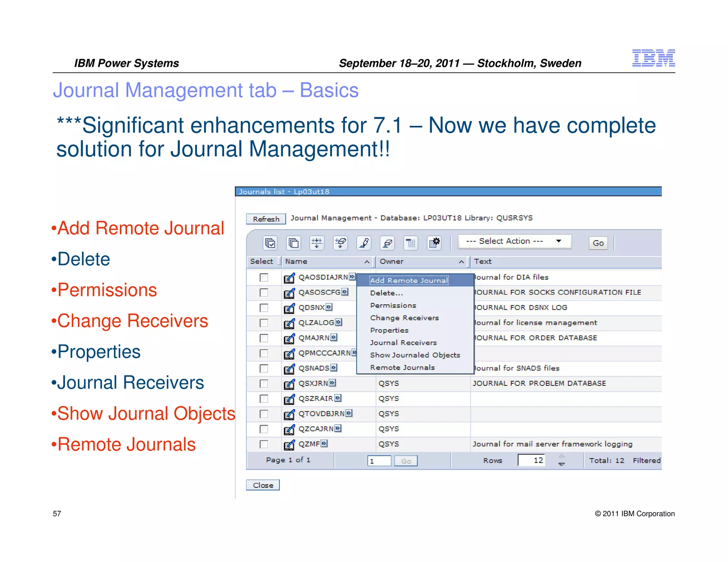The width and height of the screenshot is (728, 562).
Task: Check the box for QAOSDIAJRN
Action: coord(264,277)
